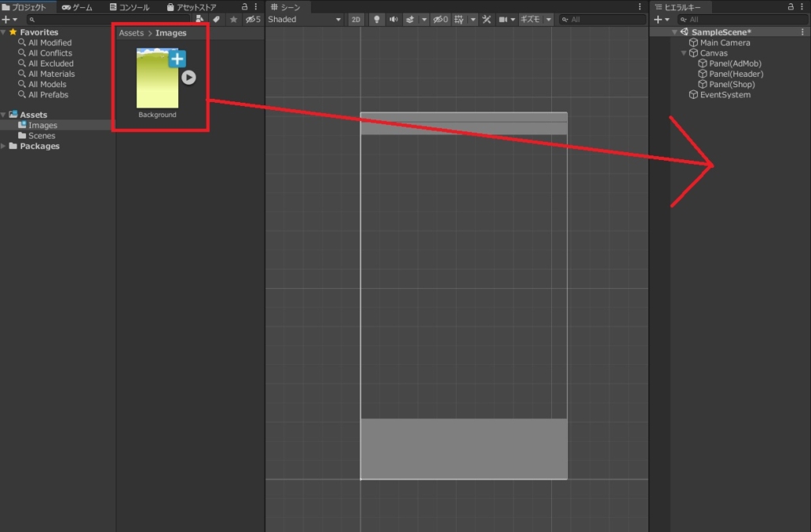This screenshot has width=811, height=532.
Task: Click the lock icon in Hierarchy panel
Action: (x=790, y=7)
